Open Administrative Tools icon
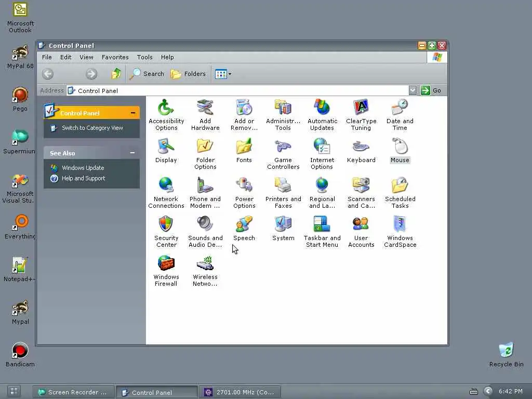532x399 pixels. (x=283, y=115)
